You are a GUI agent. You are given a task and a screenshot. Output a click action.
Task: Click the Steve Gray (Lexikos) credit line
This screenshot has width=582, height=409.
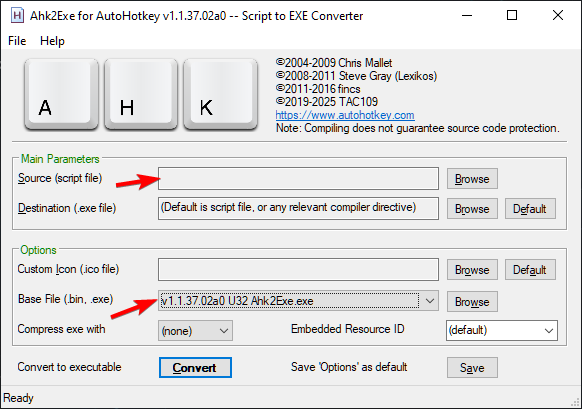356,76
